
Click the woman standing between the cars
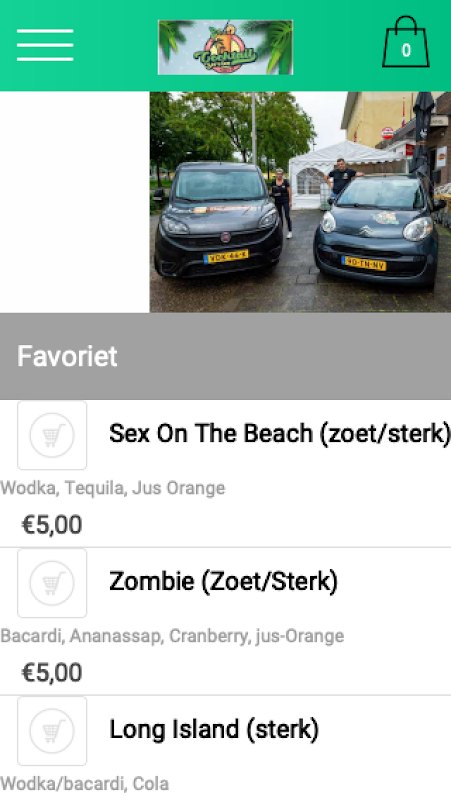tap(281, 203)
